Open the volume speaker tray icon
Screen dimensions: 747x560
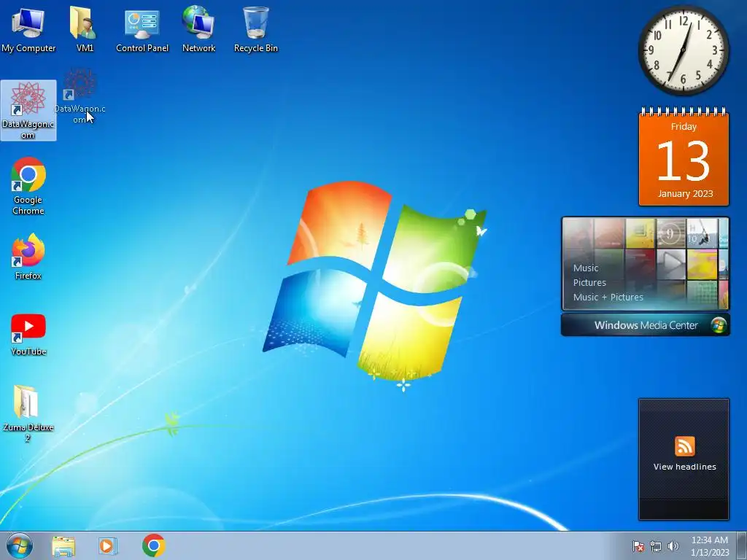pyautogui.click(x=673, y=546)
